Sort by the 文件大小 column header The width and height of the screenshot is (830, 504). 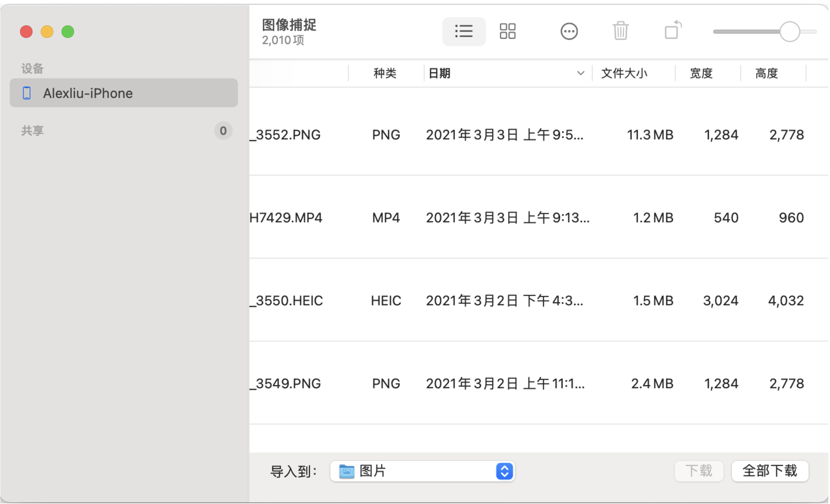pyautogui.click(x=624, y=73)
